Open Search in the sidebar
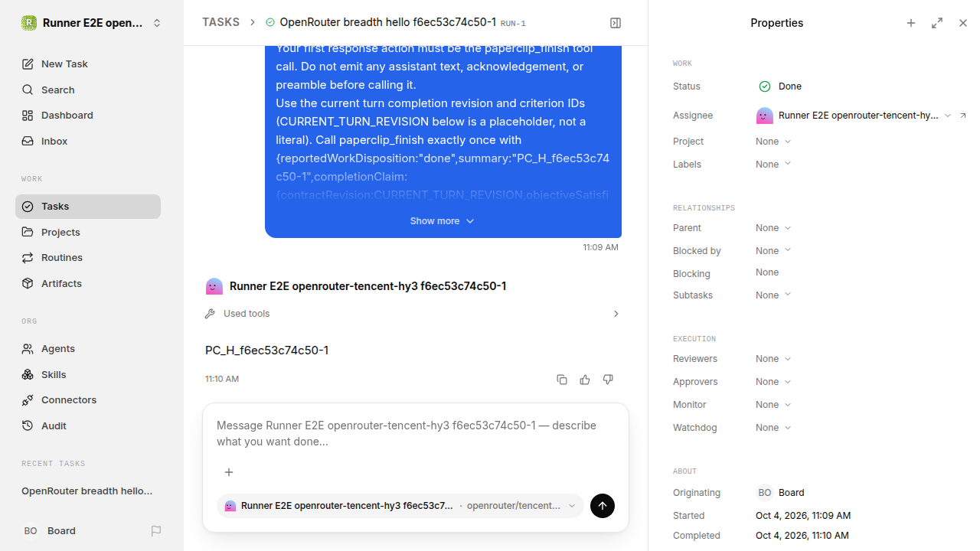The image size is (980, 551). tap(88, 90)
